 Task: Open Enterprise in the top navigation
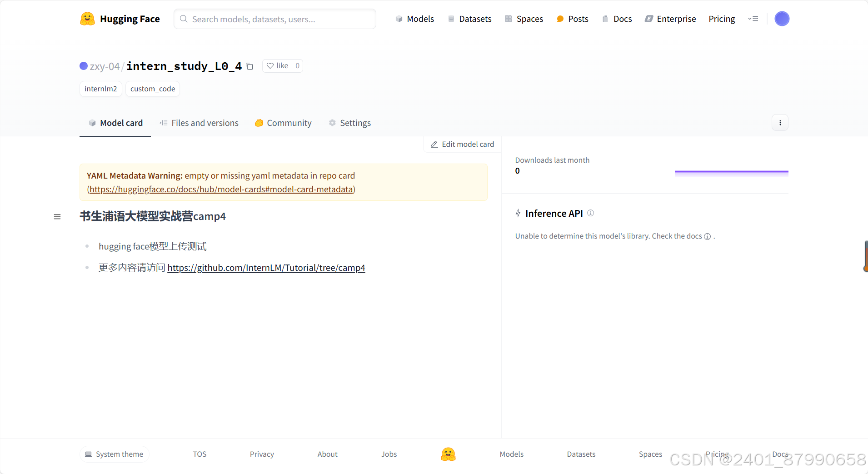pyautogui.click(x=670, y=19)
